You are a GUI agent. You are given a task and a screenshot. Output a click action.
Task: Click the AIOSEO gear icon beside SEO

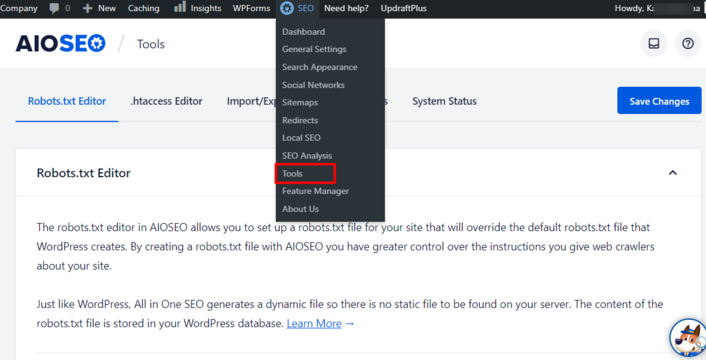click(x=286, y=8)
